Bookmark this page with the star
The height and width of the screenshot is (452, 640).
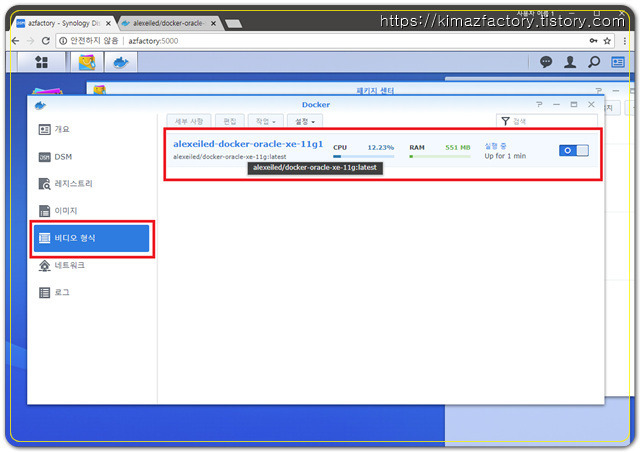(607, 41)
